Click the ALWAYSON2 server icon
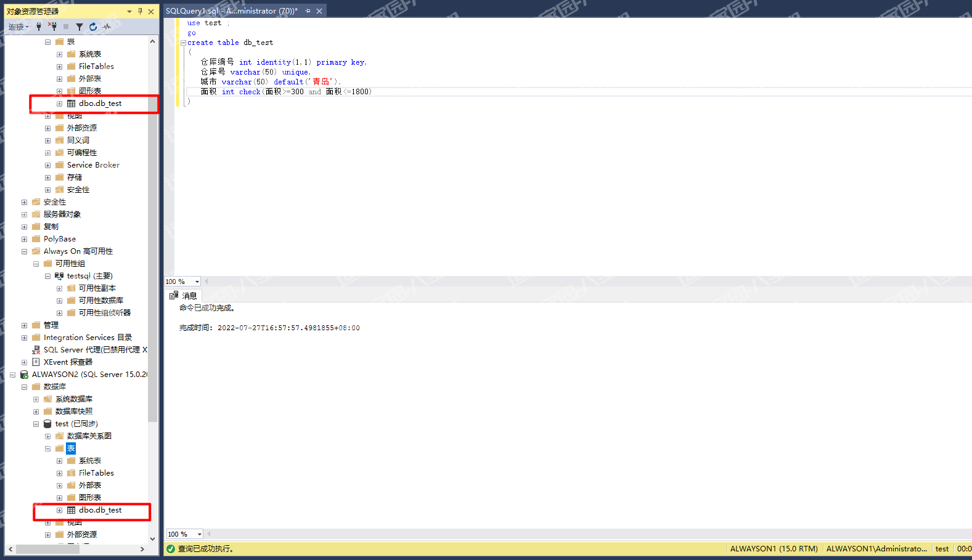 pos(24,375)
